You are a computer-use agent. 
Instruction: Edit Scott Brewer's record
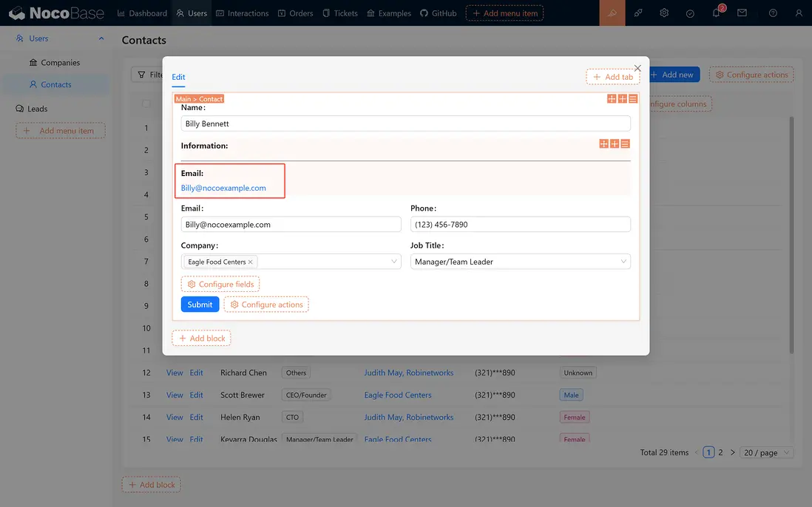[196, 395]
